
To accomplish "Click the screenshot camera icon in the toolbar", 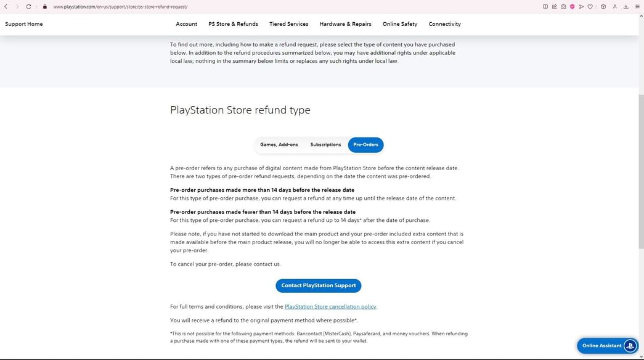I will coord(563,6).
